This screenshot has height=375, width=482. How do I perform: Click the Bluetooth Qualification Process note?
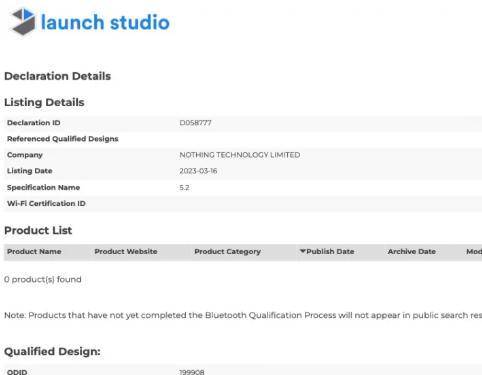click(243, 315)
